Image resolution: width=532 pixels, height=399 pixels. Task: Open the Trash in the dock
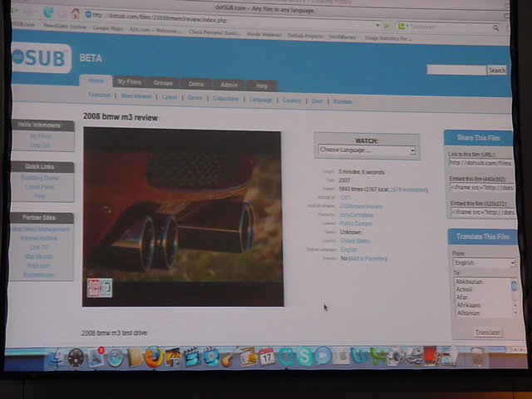pos(478,357)
